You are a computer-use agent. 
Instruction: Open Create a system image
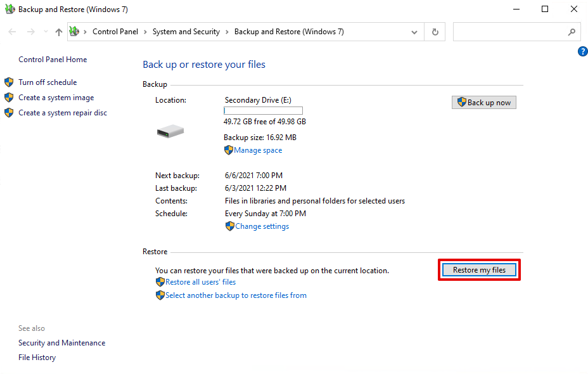tap(56, 98)
